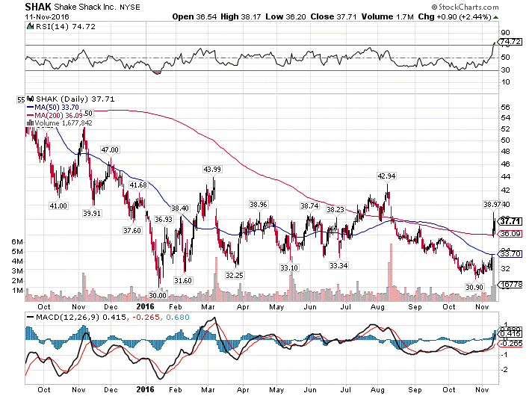Click the 74.72 RSI value tag

coord(510,41)
